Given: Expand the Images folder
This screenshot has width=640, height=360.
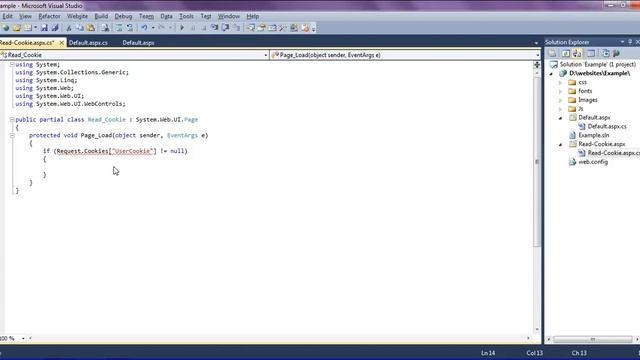Looking at the screenshot, I should coord(560,100).
